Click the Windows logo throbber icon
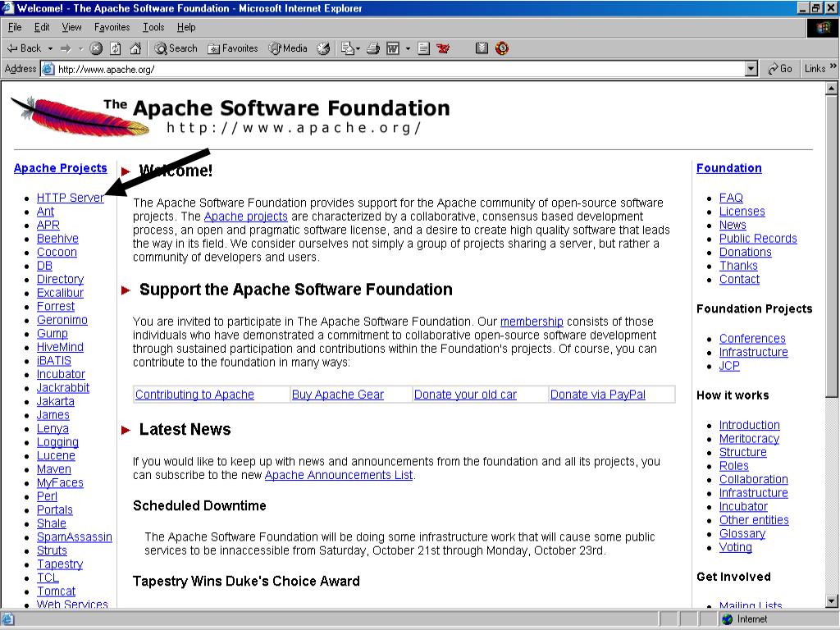Screen dimensions: 840x630 pyautogui.click(x=823, y=28)
